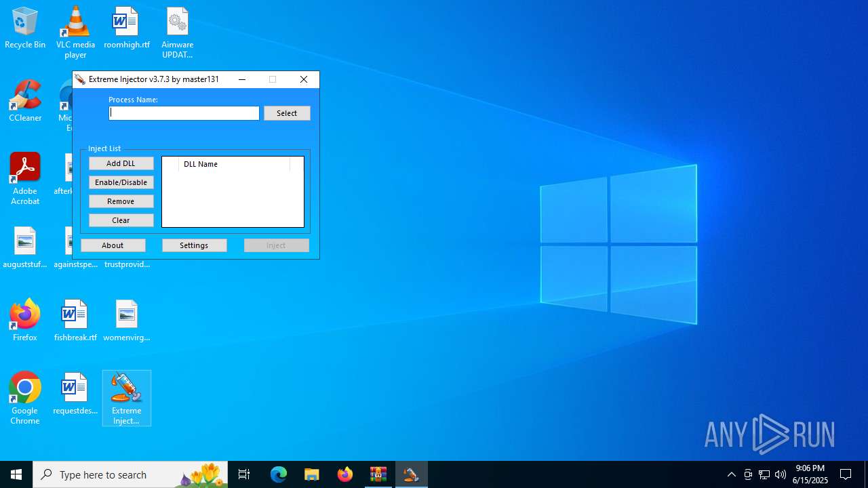Click the Clear button
Image resolution: width=868 pixels, height=488 pixels.
[x=121, y=220]
